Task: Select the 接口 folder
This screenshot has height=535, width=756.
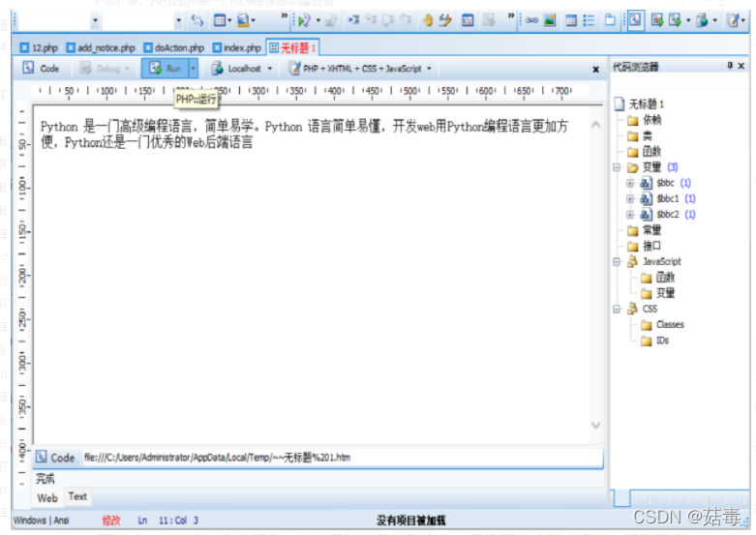Action: tap(645, 247)
